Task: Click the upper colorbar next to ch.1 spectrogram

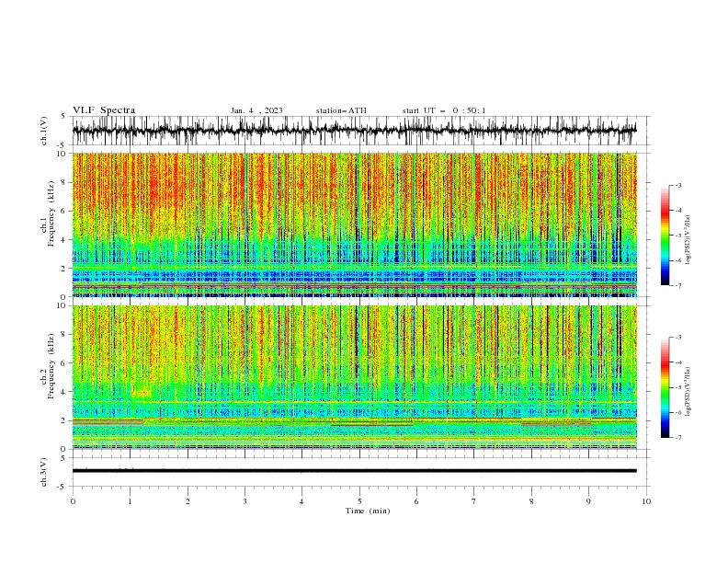Action: (x=665, y=236)
